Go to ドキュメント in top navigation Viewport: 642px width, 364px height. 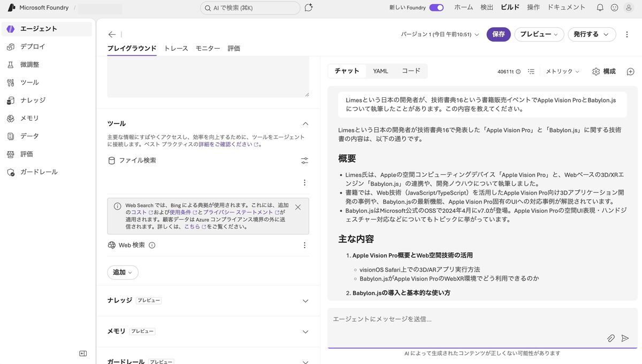coord(567,7)
